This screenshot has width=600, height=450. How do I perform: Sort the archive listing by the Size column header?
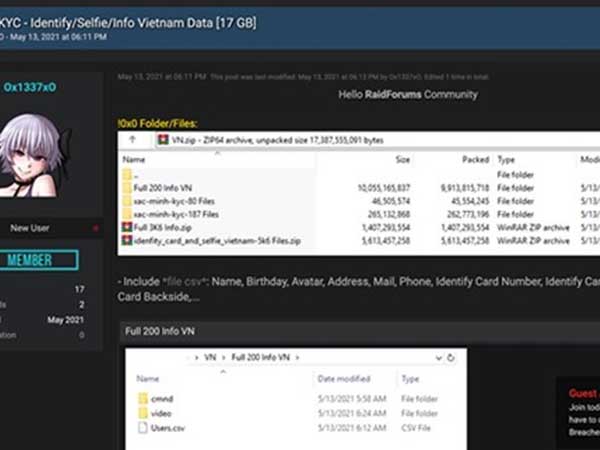click(x=403, y=160)
